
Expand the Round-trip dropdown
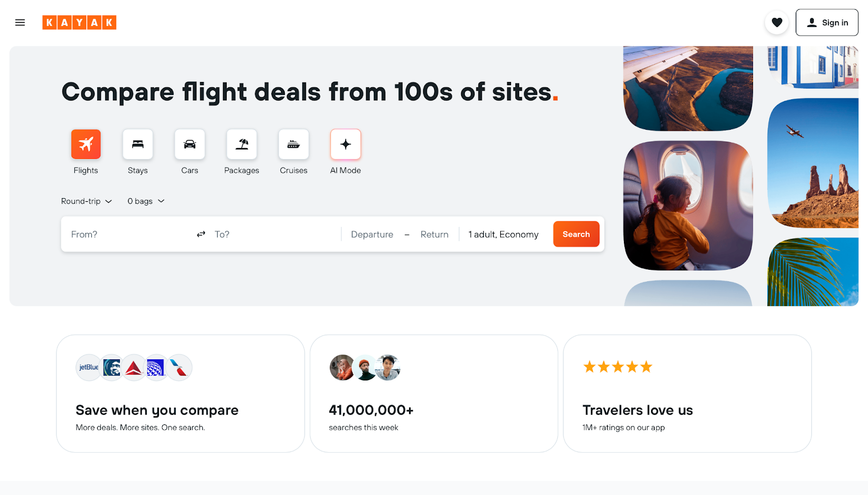[86, 201]
